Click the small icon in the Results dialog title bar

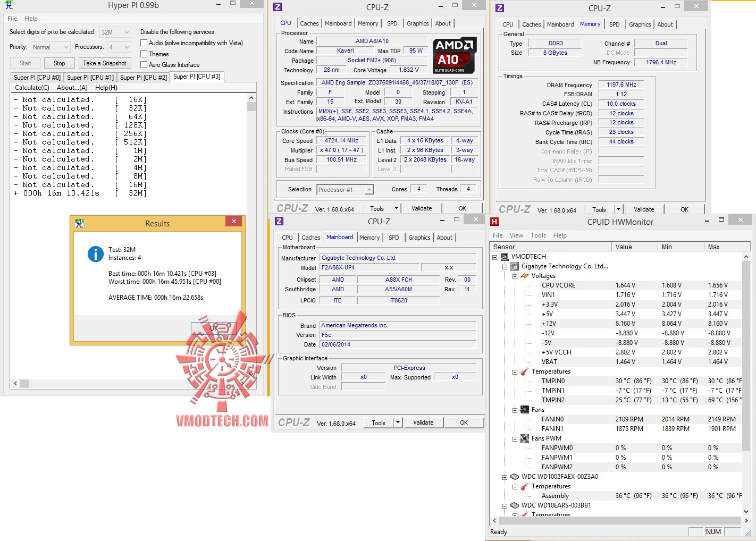[79, 223]
